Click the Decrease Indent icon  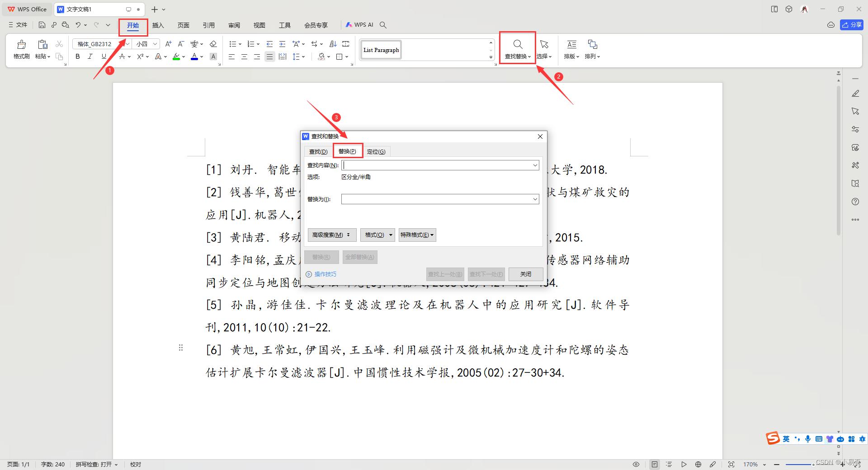click(269, 44)
